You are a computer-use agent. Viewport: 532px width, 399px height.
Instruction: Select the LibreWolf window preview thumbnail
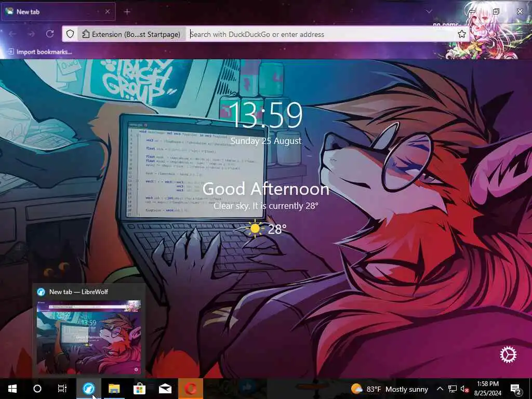pyautogui.click(x=88, y=337)
